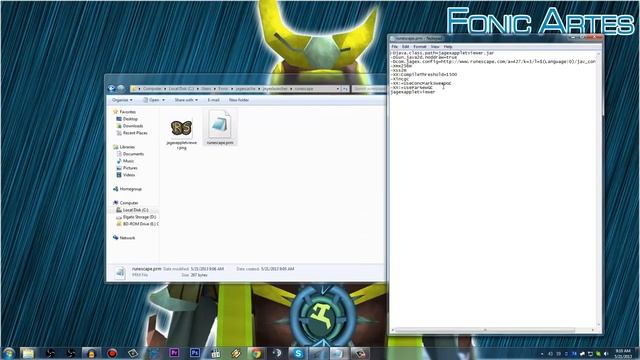Open Homegroup in the navigation pane
Screen dimensions: 640x360
pyautogui.click(x=130, y=189)
